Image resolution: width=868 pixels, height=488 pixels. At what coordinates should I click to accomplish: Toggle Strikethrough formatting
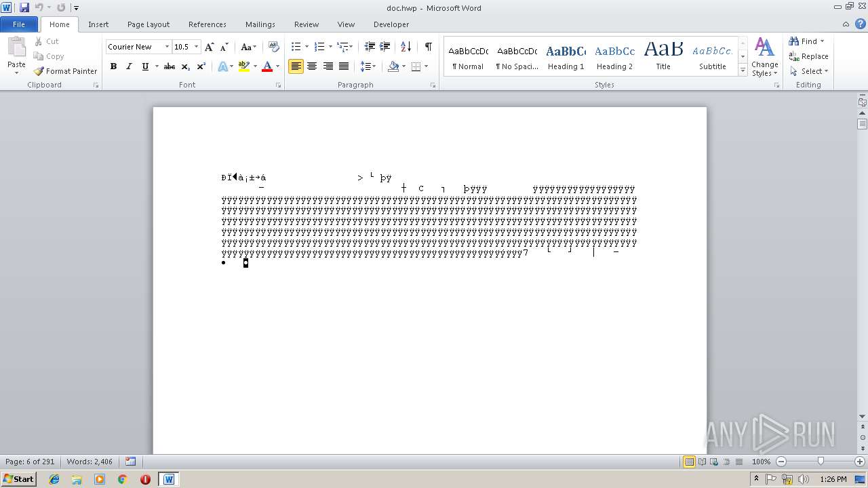[x=170, y=66]
